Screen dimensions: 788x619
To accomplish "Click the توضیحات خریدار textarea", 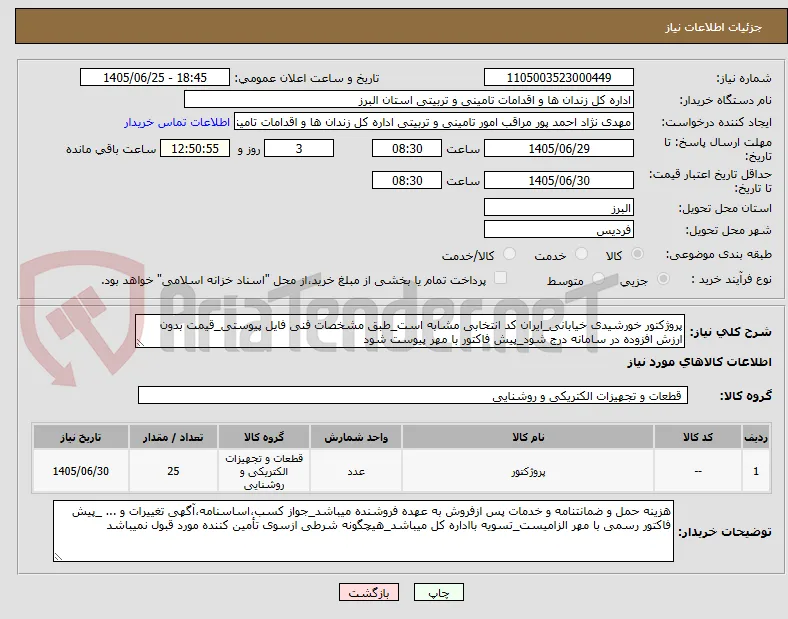I will (363, 531).
